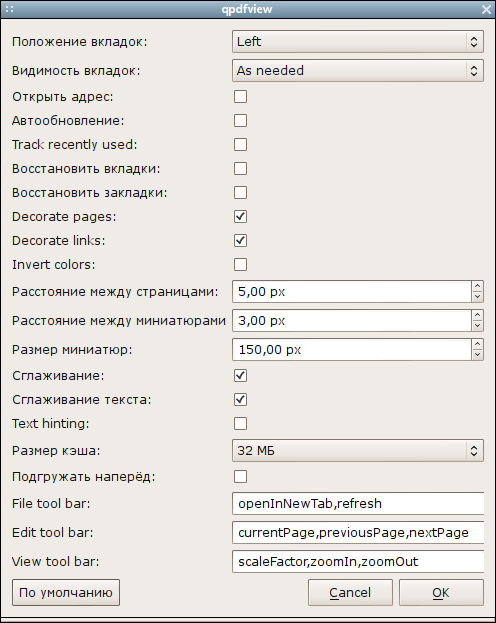The height and width of the screenshot is (623, 496).
Task: Click the По умолчанию defaults button
Action: click(x=66, y=592)
